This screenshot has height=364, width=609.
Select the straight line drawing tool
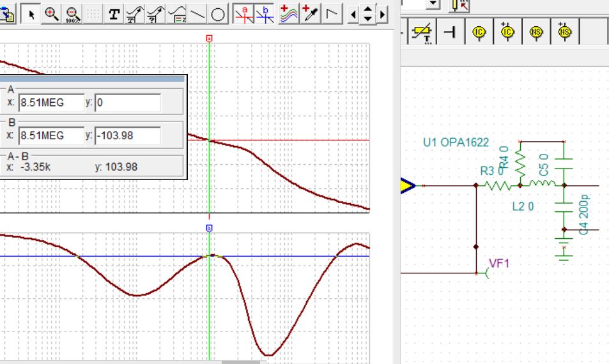[197, 14]
